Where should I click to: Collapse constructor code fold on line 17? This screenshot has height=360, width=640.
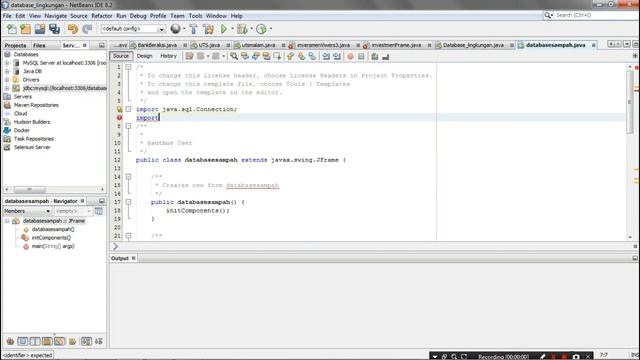[128, 202]
